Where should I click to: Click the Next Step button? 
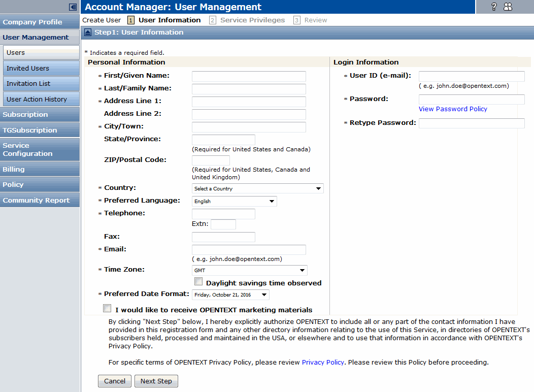coord(156,381)
